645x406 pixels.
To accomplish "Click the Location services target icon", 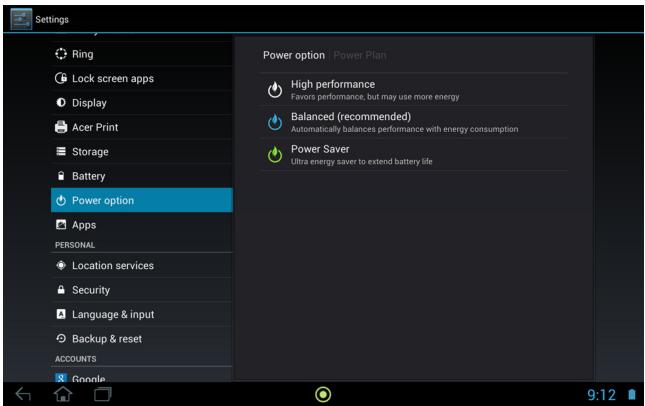I will (61, 265).
